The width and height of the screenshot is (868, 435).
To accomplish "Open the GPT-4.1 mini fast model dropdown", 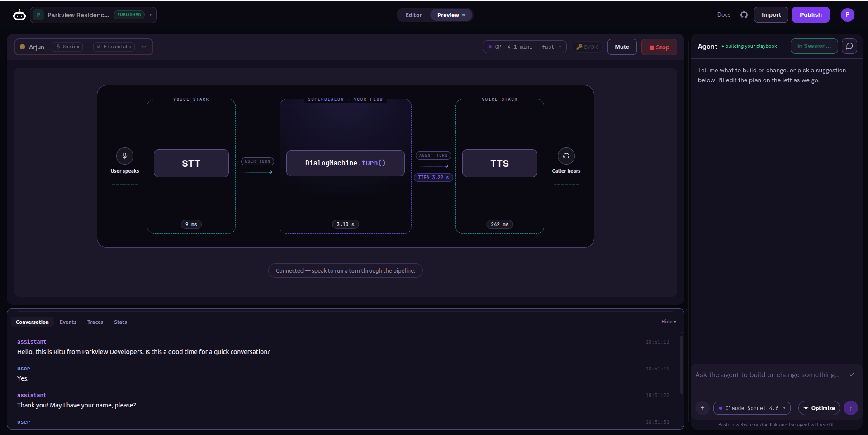I will click(x=525, y=47).
